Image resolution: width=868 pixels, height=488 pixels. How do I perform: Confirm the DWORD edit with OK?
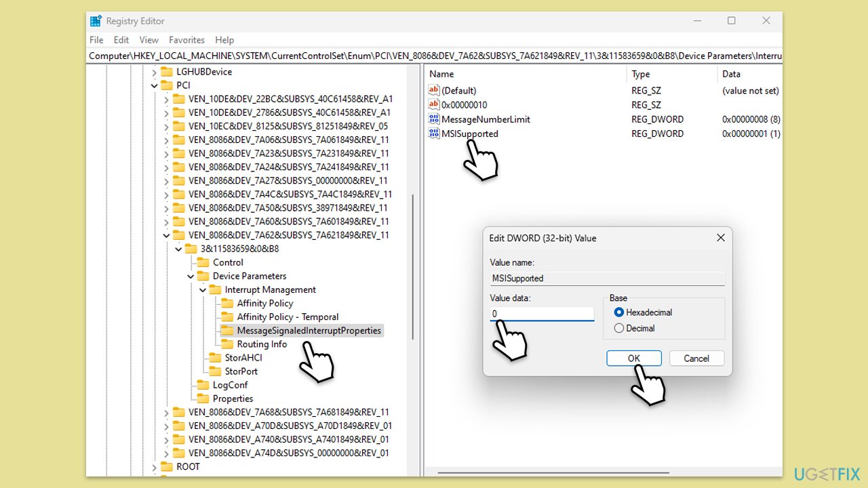634,358
